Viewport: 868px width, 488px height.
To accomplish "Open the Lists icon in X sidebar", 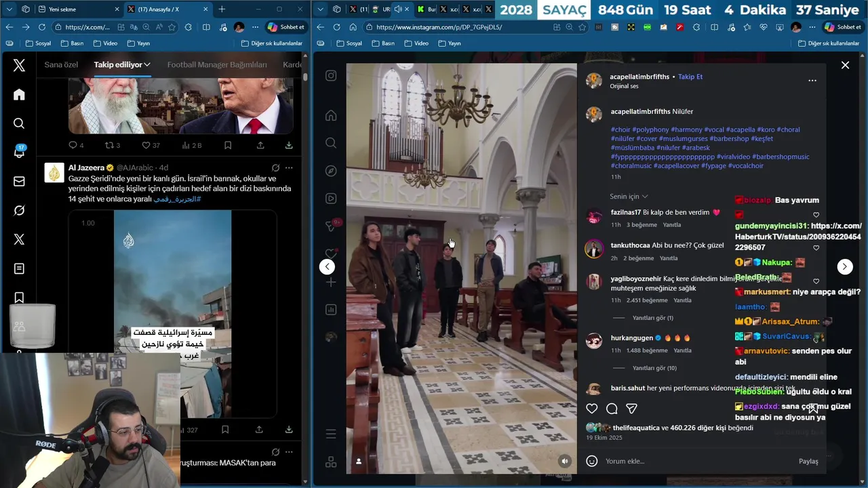I will click(x=19, y=269).
